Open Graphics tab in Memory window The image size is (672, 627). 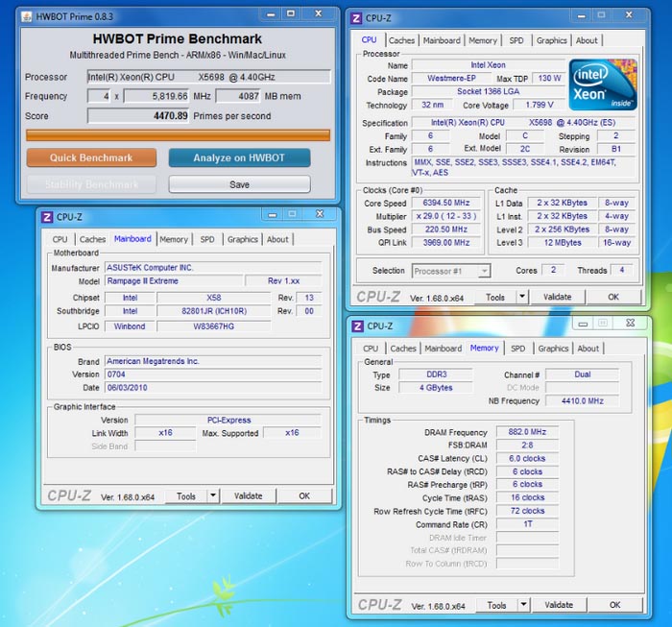click(x=553, y=349)
